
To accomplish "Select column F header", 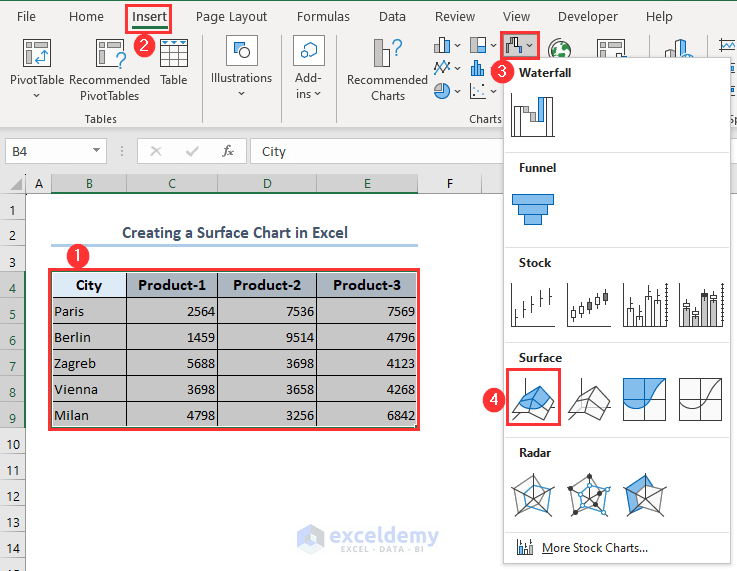I will pyautogui.click(x=450, y=184).
